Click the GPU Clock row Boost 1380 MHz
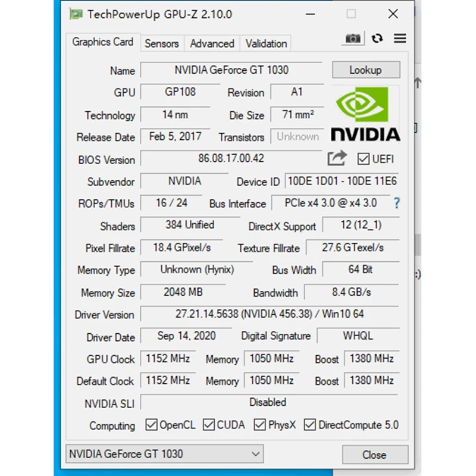 pos(372,359)
